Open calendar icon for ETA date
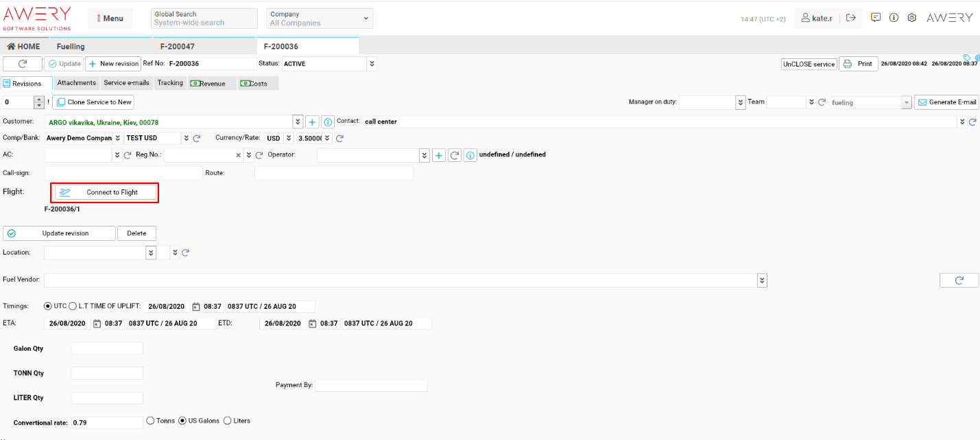 pyautogui.click(x=97, y=323)
